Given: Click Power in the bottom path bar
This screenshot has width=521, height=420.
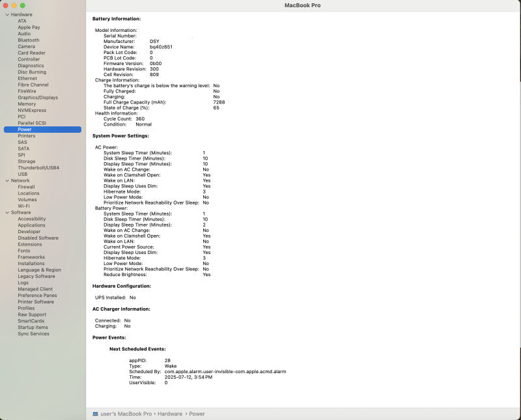Looking at the screenshot, I should (197, 414).
